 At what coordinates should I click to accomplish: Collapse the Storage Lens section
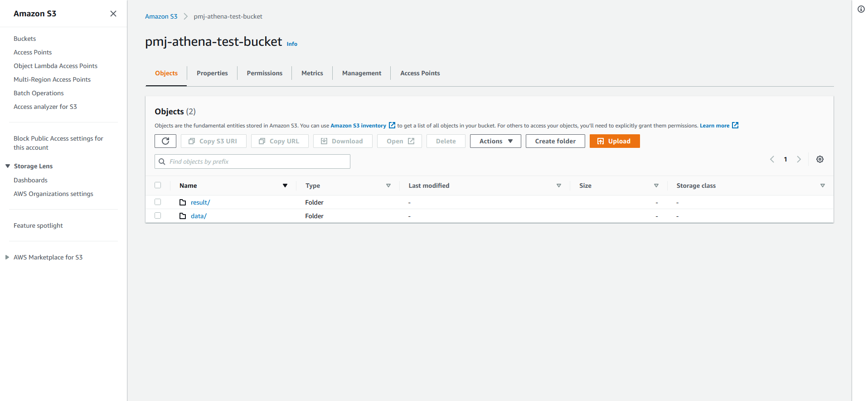click(8, 166)
